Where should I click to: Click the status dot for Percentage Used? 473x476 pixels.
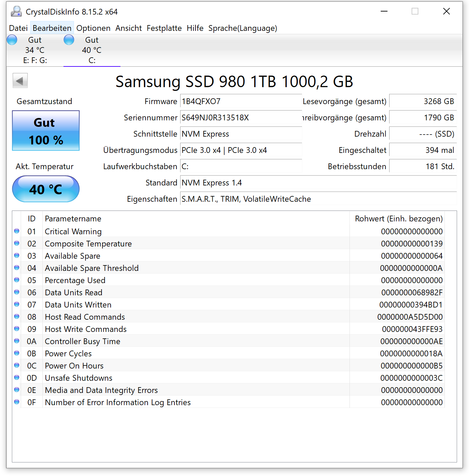17,280
